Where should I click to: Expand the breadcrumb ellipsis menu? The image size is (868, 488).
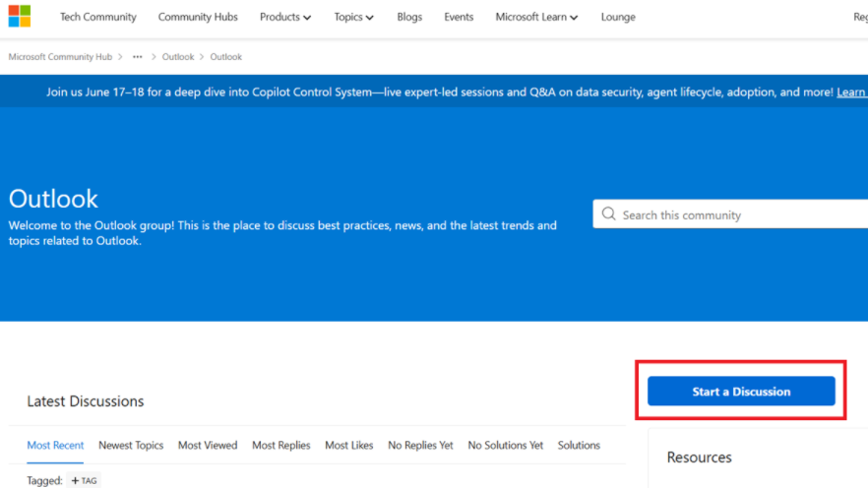pos(138,56)
